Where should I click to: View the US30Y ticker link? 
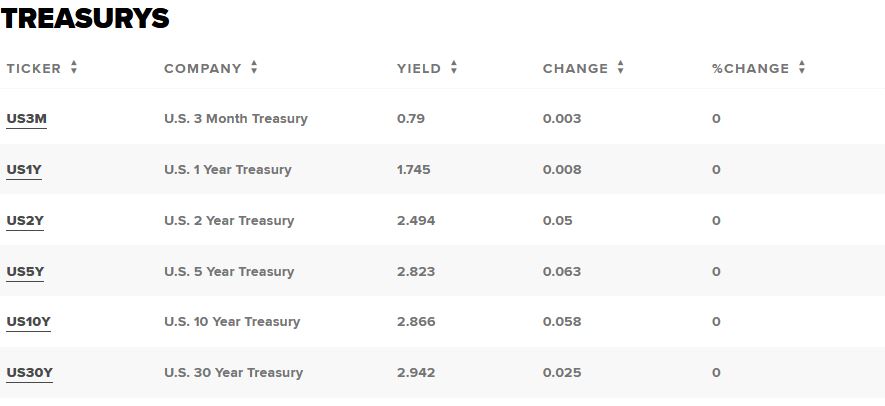pyautogui.click(x=29, y=373)
